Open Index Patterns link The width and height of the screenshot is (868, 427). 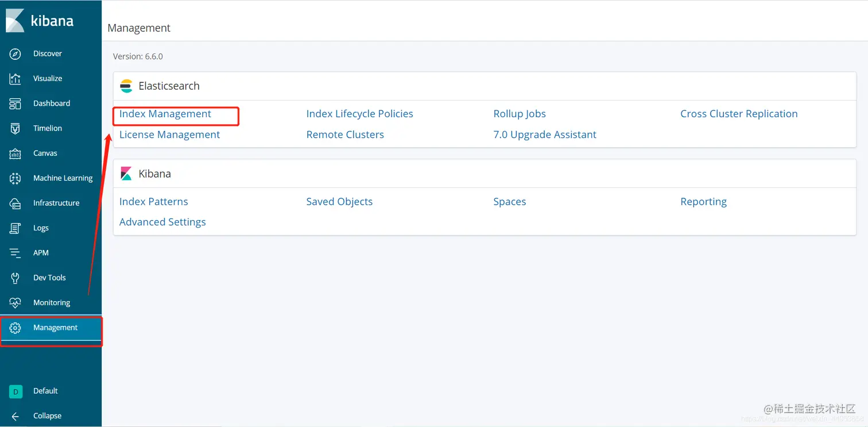tap(153, 202)
